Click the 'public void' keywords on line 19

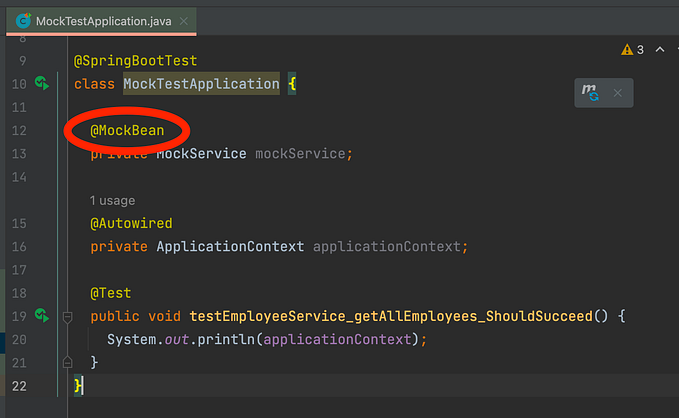point(136,316)
